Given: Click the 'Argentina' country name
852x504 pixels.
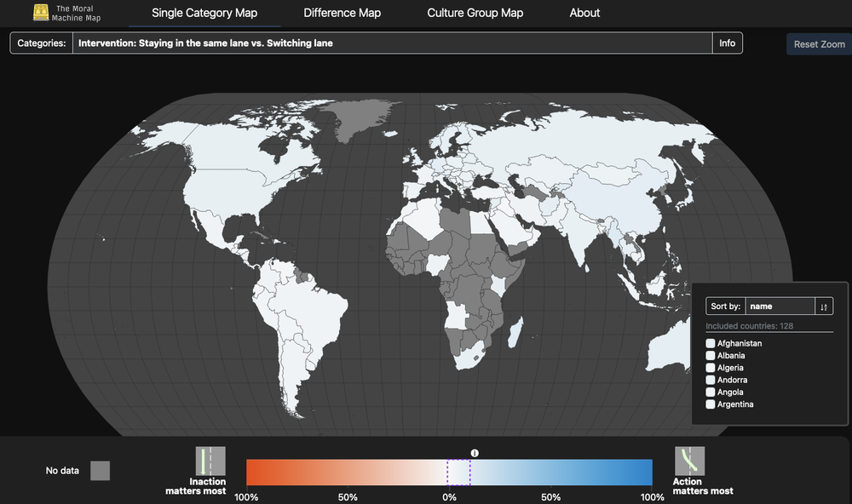Looking at the screenshot, I should 735,404.
